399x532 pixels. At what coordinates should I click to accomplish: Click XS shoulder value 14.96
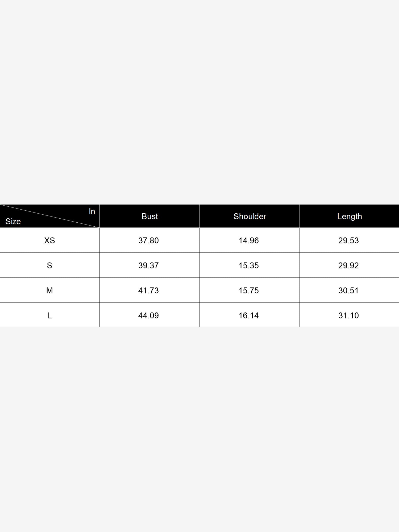(x=249, y=240)
